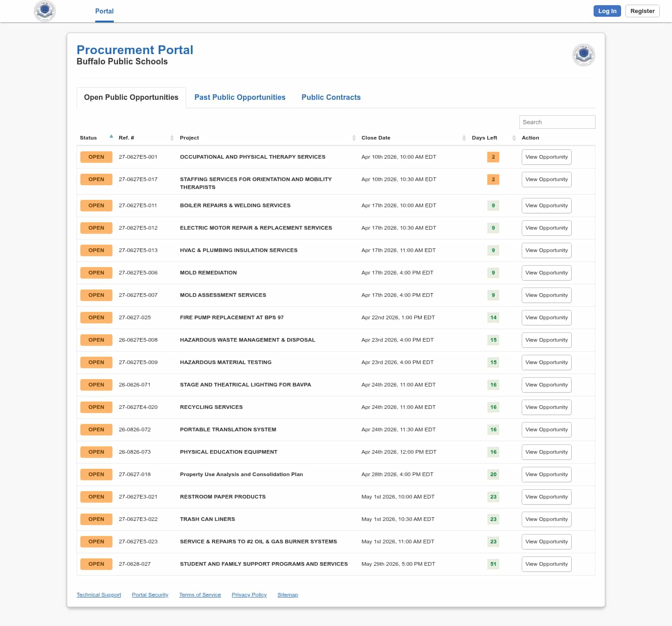672x626 pixels.
Task: Click the days-left badge for Mold Remediation
Action: click(493, 273)
